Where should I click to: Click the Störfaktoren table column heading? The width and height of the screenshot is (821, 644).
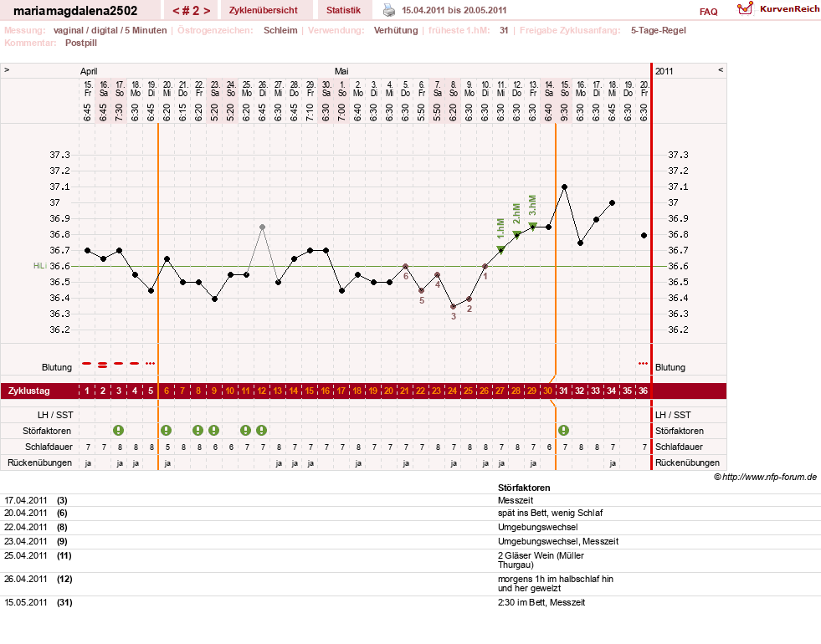pyautogui.click(x=524, y=488)
